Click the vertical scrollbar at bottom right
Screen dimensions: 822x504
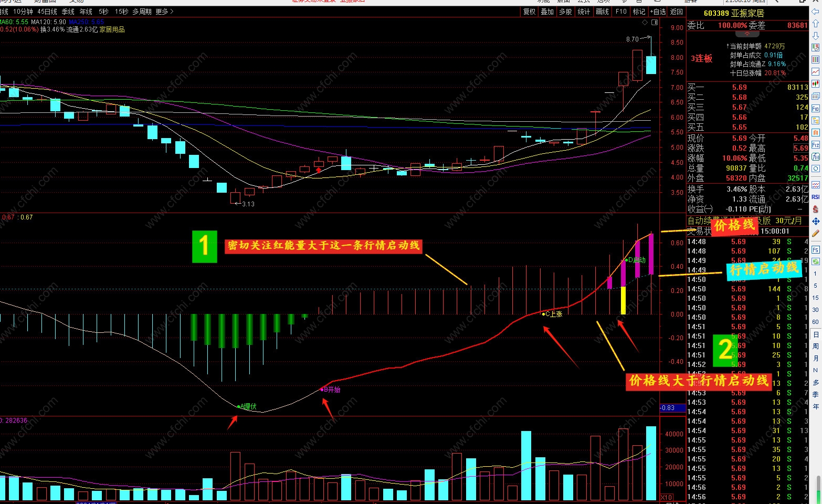(818, 489)
